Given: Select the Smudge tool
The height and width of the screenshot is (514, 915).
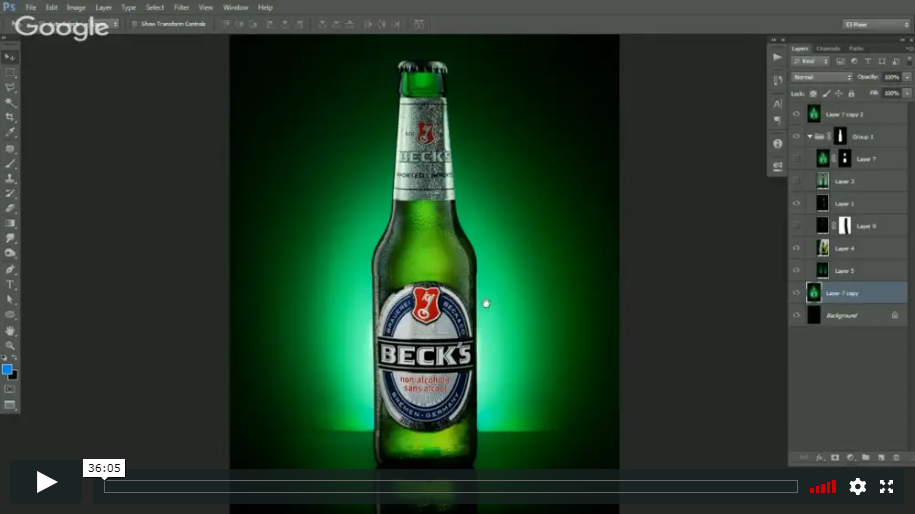Looking at the screenshot, I should click(x=10, y=238).
